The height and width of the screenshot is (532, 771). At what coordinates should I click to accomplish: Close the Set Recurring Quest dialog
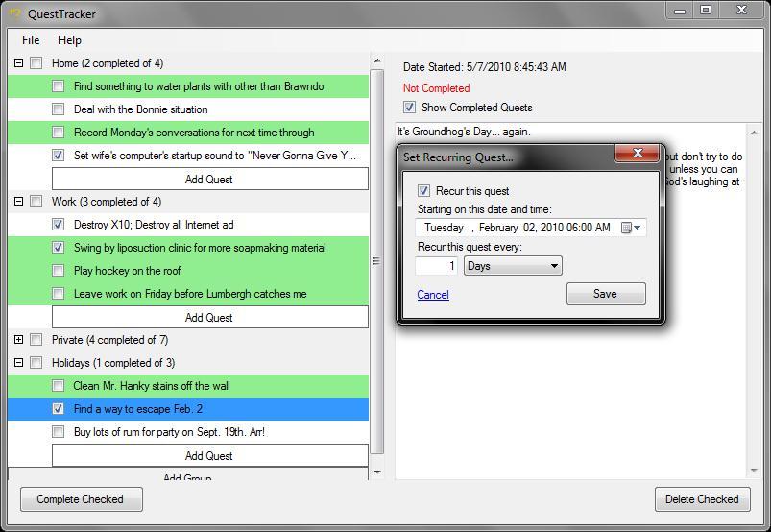[638, 153]
